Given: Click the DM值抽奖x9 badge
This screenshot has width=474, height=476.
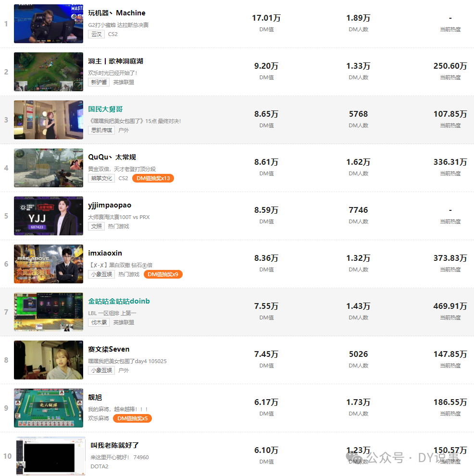Looking at the screenshot, I should pos(163,274).
